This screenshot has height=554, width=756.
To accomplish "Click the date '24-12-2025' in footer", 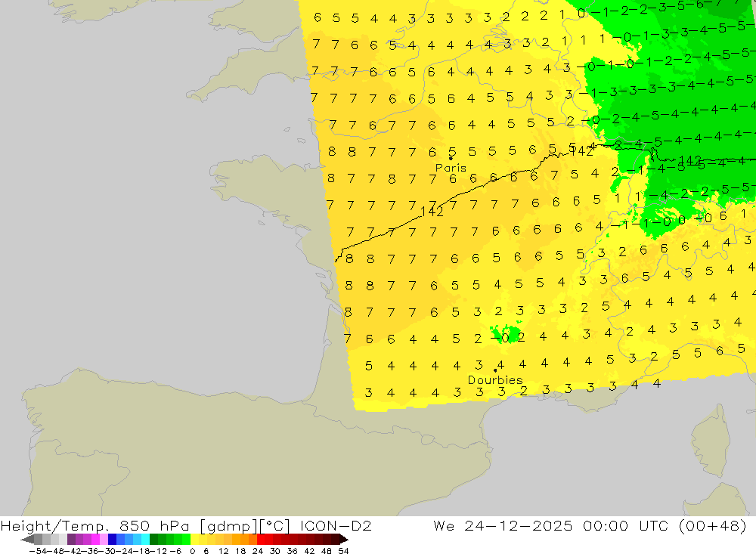I will pos(519,525).
